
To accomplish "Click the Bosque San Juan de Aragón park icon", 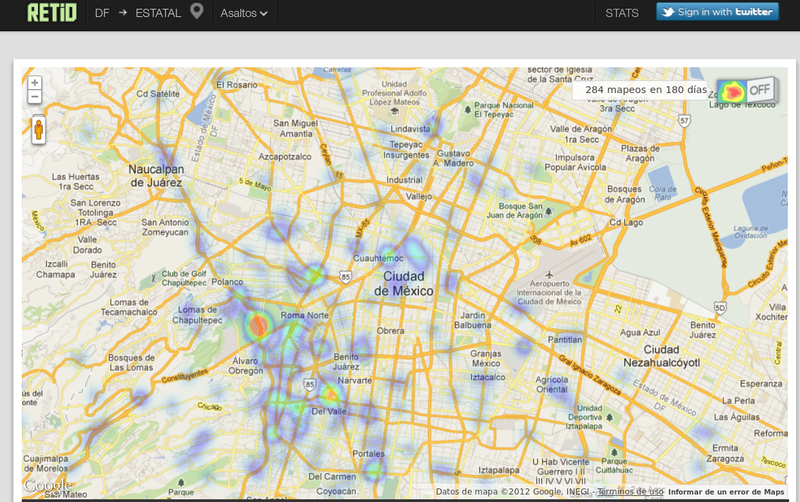I will point(548,211).
